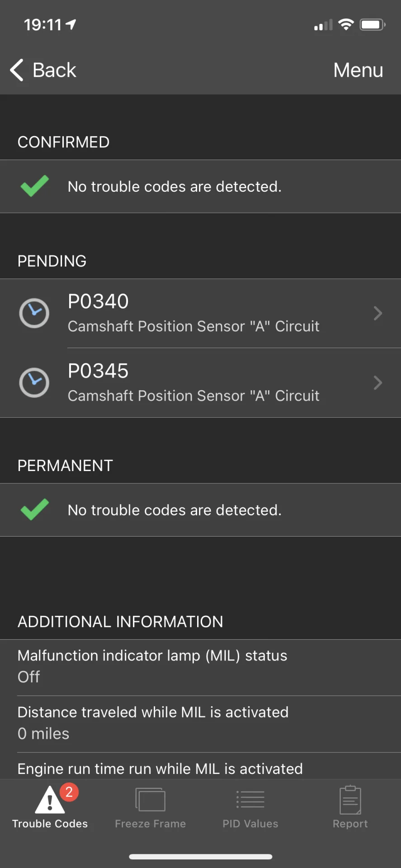
Task: Tap the battery indicator in status bar
Action: click(x=373, y=25)
